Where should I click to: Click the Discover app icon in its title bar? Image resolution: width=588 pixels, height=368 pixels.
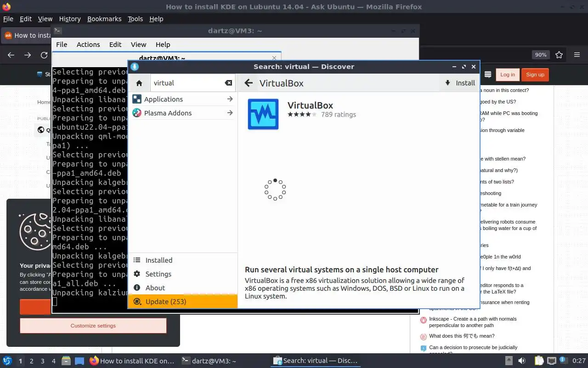pyautogui.click(x=134, y=67)
